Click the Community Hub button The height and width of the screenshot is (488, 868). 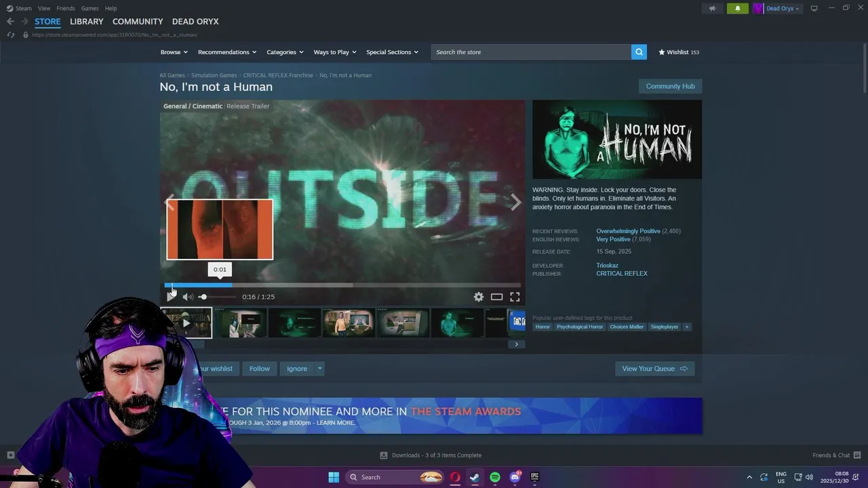670,86
